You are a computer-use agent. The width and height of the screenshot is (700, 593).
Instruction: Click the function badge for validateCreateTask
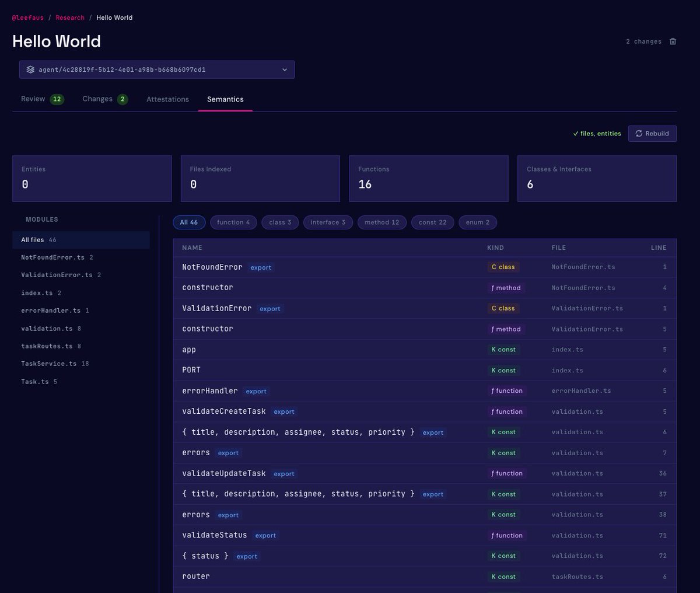point(507,411)
